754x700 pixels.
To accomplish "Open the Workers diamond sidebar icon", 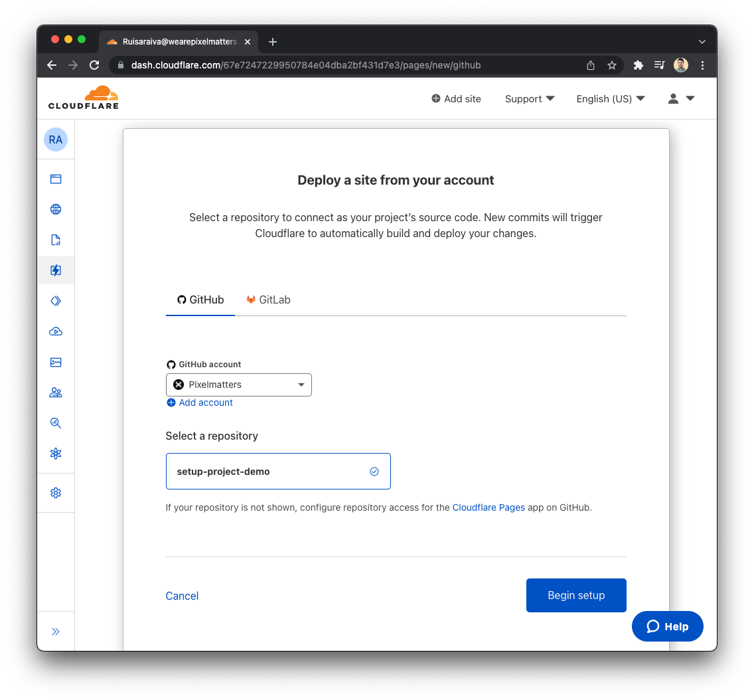I will [56, 301].
